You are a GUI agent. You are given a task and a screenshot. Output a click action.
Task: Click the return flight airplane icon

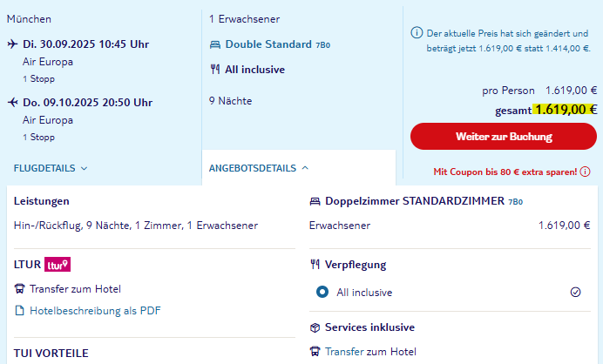click(x=12, y=102)
